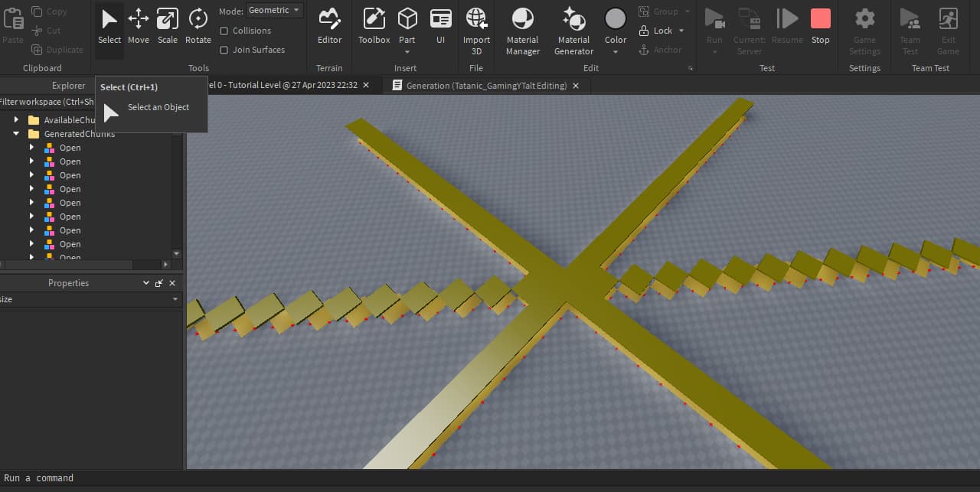Open the Color picker swatch
Image resolution: width=980 pixels, height=492 pixels.
click(x=616, y=19)
